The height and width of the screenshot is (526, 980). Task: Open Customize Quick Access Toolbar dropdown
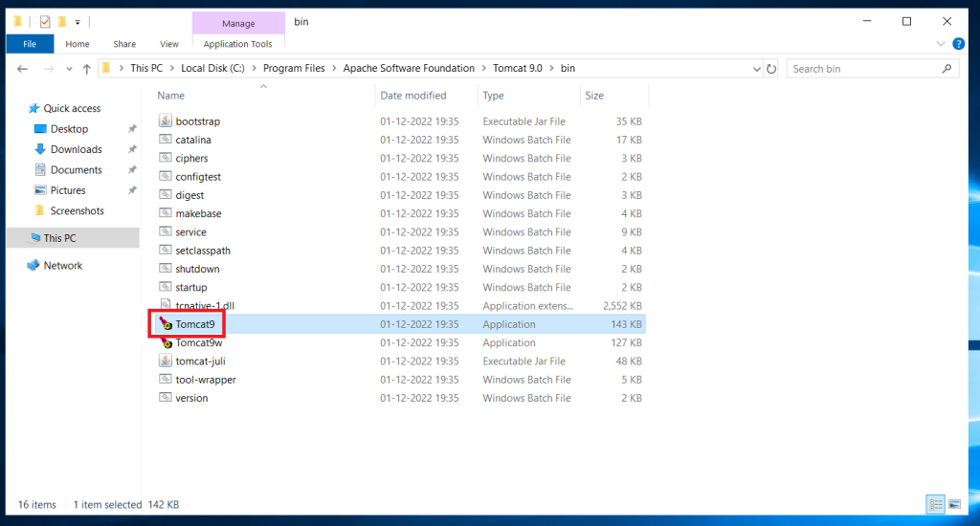coord(78,23)
